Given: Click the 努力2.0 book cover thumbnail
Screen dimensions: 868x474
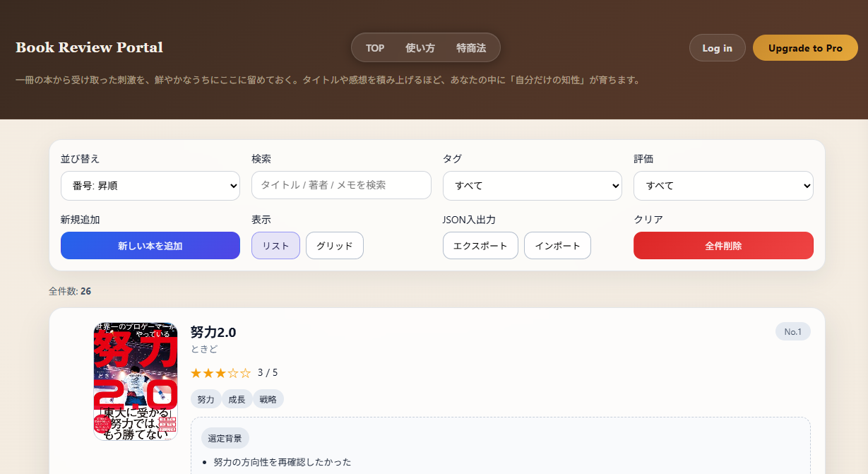Looking at the screenshot, I should tap(136, 381).
